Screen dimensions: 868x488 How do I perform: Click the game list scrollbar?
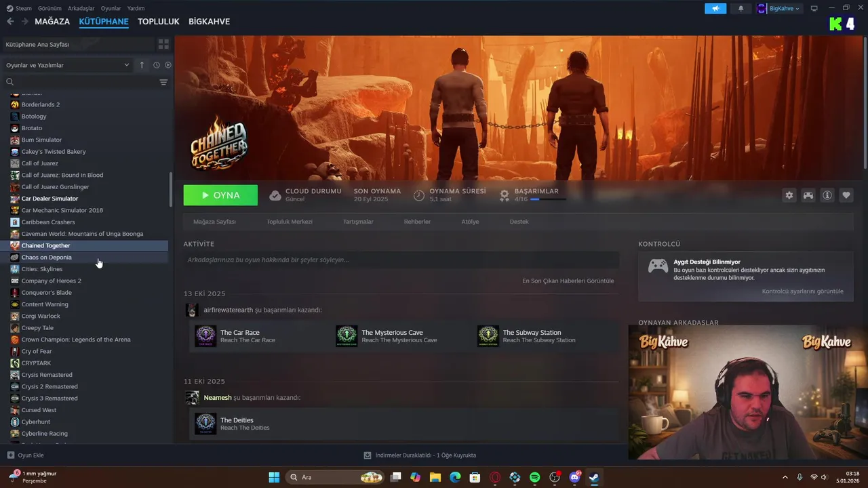pyautogui.click(x=171, y=190)
